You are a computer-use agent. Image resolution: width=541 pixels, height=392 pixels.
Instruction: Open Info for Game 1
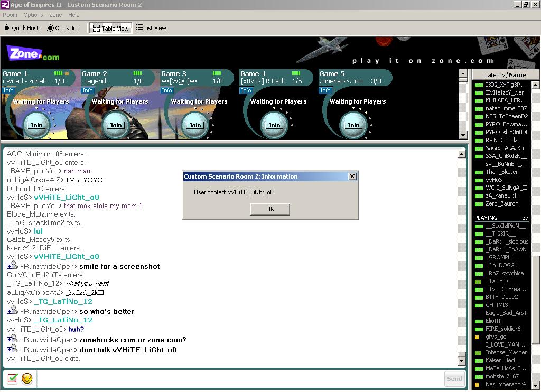point(8,90)
